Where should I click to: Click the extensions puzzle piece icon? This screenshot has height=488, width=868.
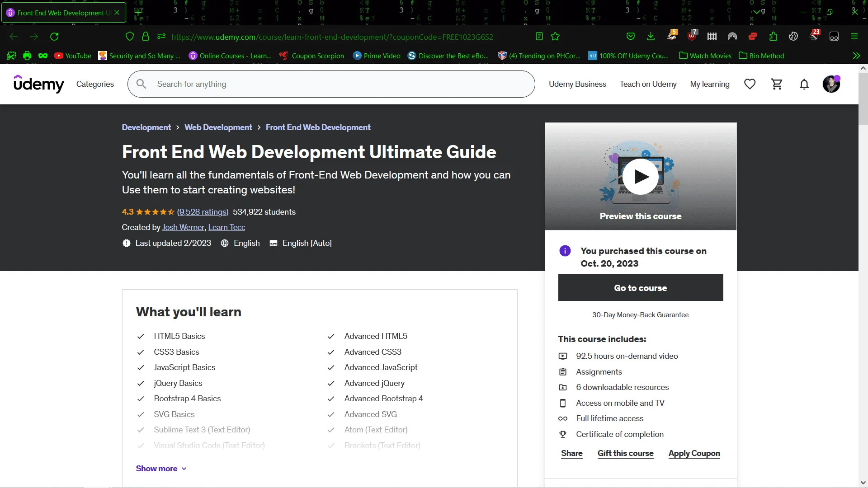pyautogui.click(x=773, y=37)
